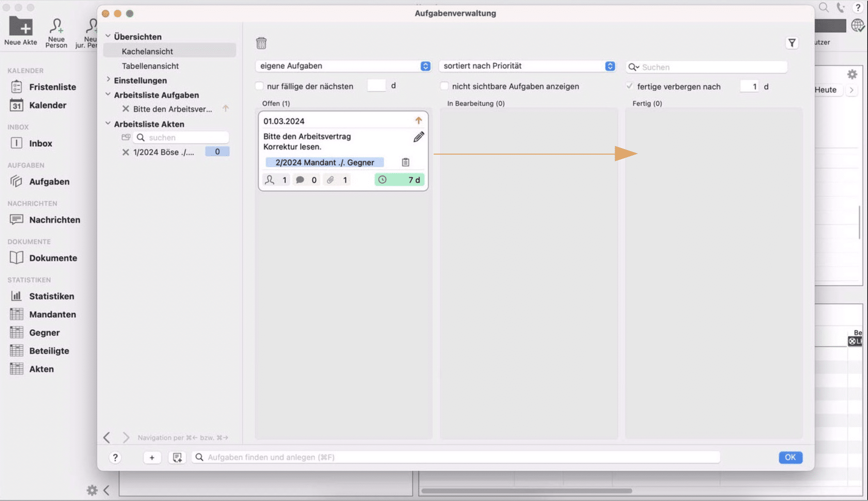Focus the 'Aufgaben finden und anlegen' field
Image resolution: width=868 pixels, height=501 pixels.
point(456,457)
